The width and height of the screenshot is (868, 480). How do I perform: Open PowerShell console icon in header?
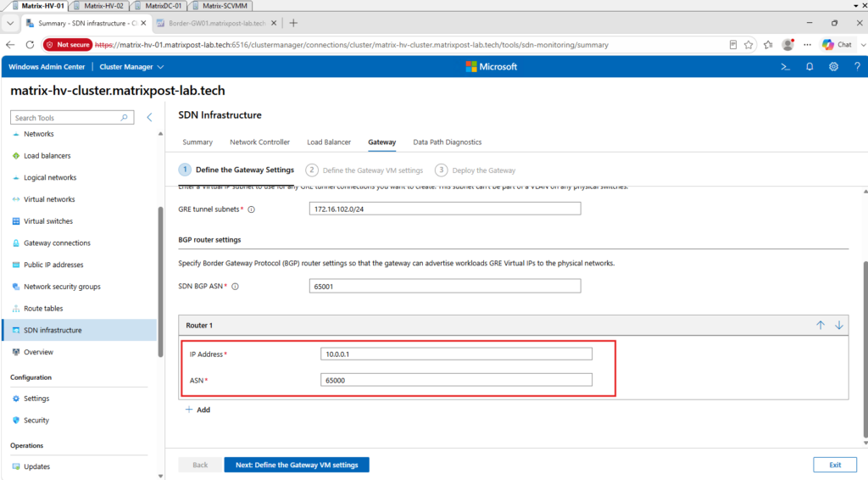click(x=785, y=67)
